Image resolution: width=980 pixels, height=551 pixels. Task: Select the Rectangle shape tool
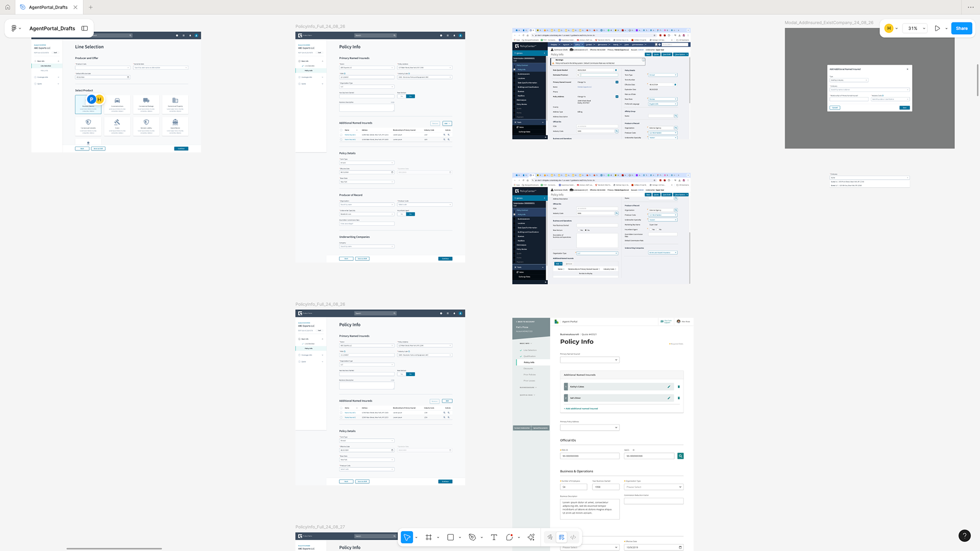(450, 537)
